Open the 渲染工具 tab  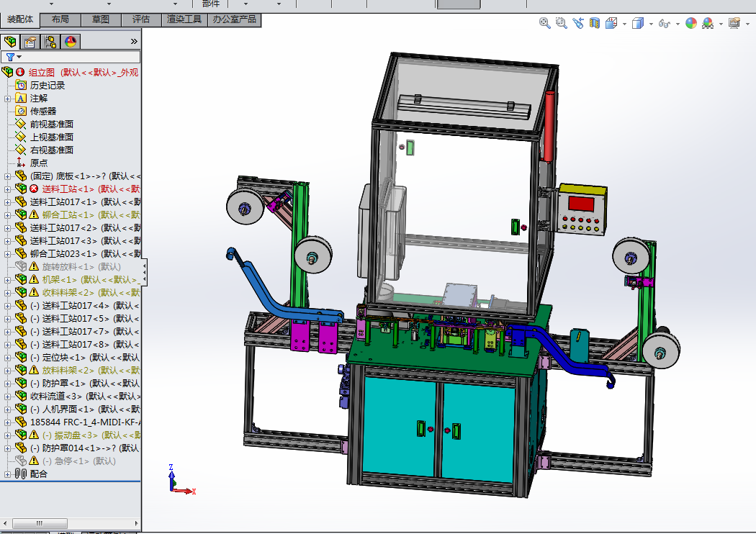(x=184, y=19)
